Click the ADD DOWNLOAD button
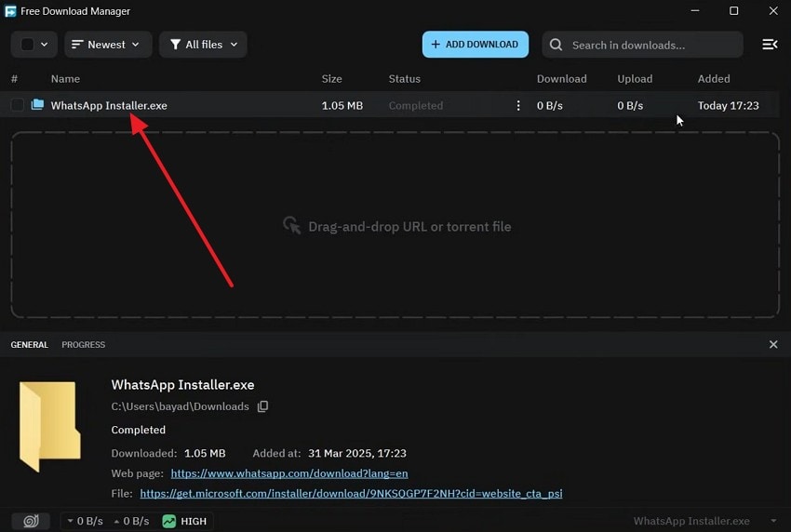The image size is (791, 532). click(x=476, y=45)
